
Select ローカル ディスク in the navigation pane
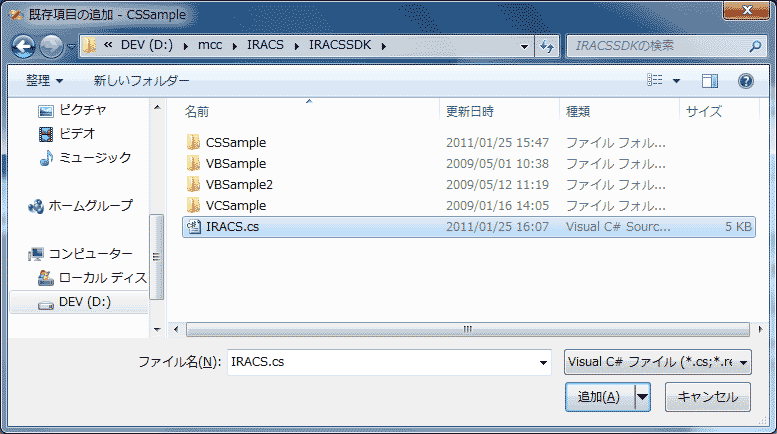click(93, 278)
